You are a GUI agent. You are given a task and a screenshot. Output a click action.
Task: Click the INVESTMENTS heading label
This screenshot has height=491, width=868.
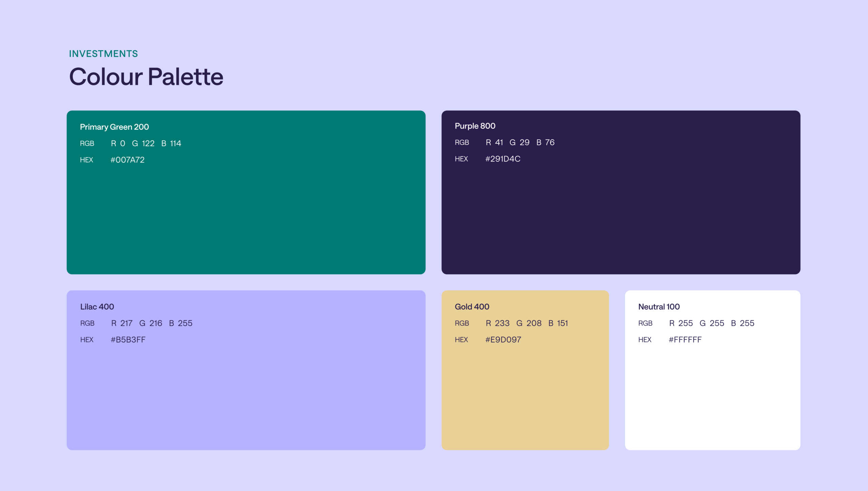(x=103, y=54)
